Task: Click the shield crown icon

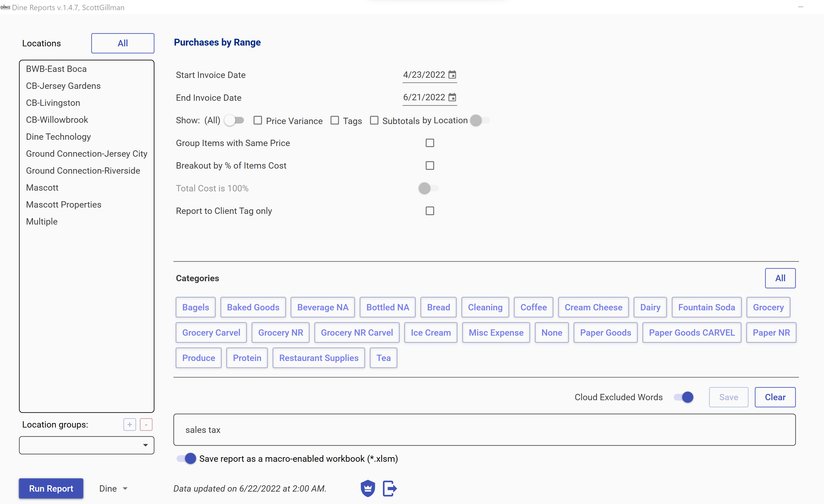Action: (368, 488)
